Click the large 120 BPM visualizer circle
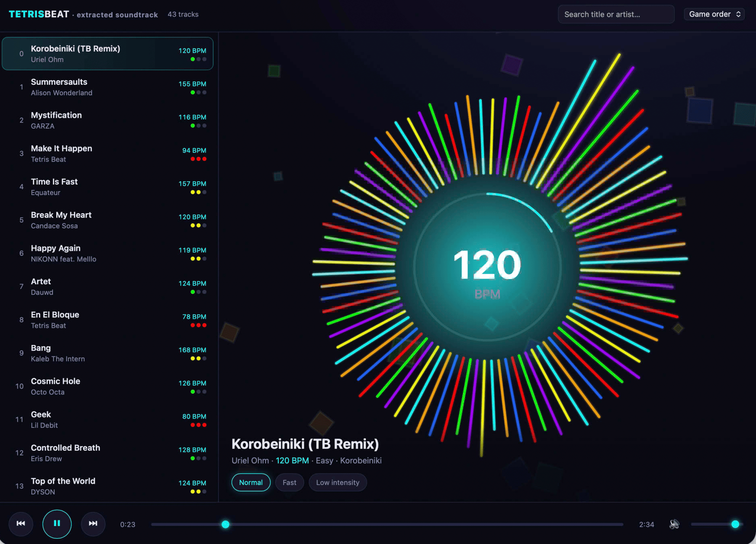This screenshot has height=544, width=756. 487,267
